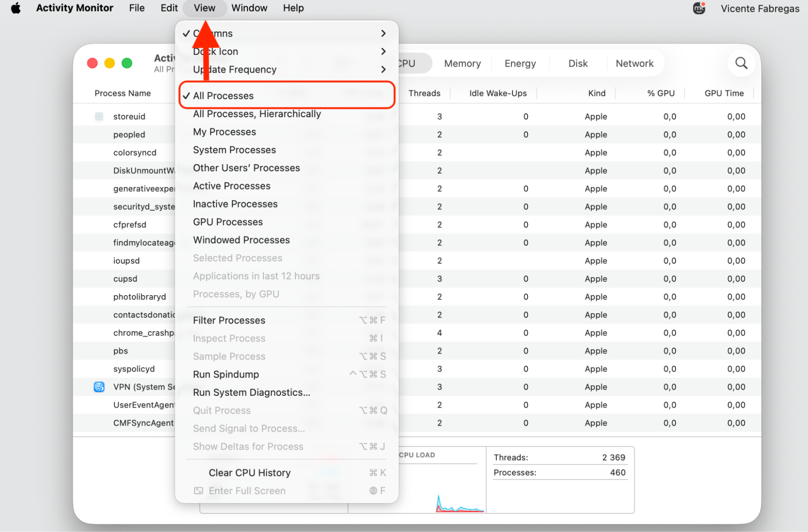This screenshot has height=532, width=808.
Task: Select the cfprefsd process row
Action: (417, 225)
